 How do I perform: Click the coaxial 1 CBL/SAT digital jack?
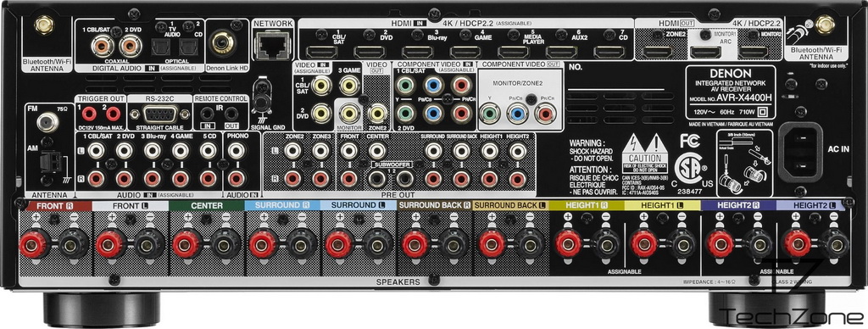click(x=103, y=47)
